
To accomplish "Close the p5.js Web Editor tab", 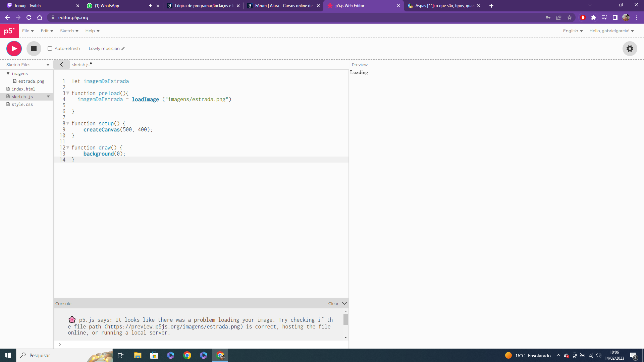I will click(398, 6).
